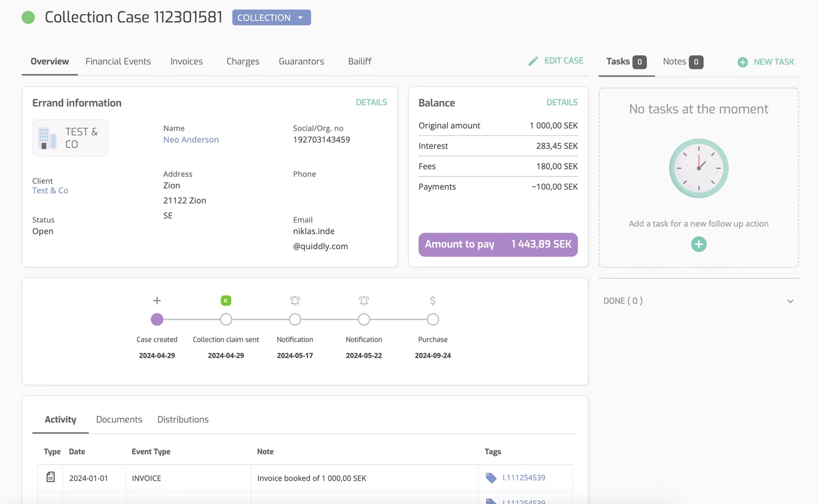Open the Documents tab in activity panel

point(119,419)
